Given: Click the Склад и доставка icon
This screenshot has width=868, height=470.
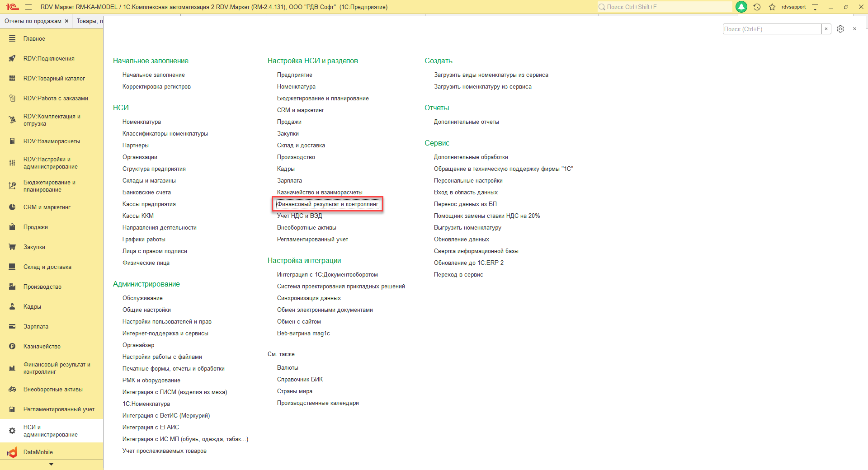Looking at the screenshot, I should coord(12,267).
